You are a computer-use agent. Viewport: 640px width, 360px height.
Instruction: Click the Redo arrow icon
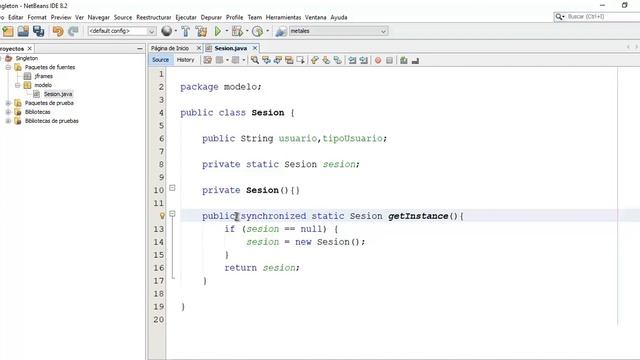73,31
